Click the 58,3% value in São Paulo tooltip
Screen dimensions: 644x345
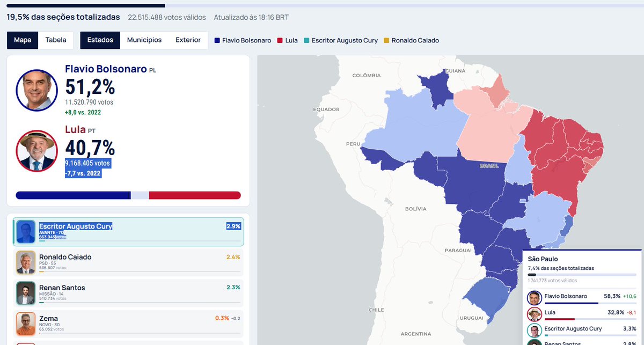tap(612, 296)
